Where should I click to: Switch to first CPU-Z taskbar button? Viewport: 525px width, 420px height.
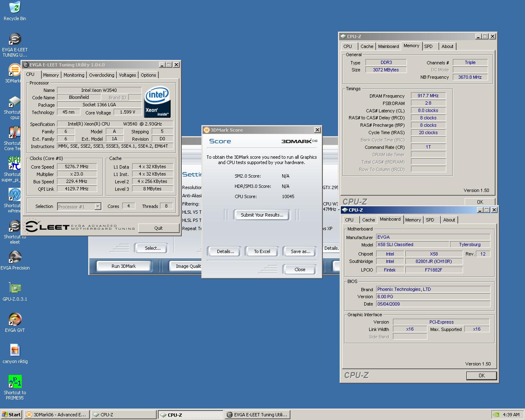pos(123,415)
